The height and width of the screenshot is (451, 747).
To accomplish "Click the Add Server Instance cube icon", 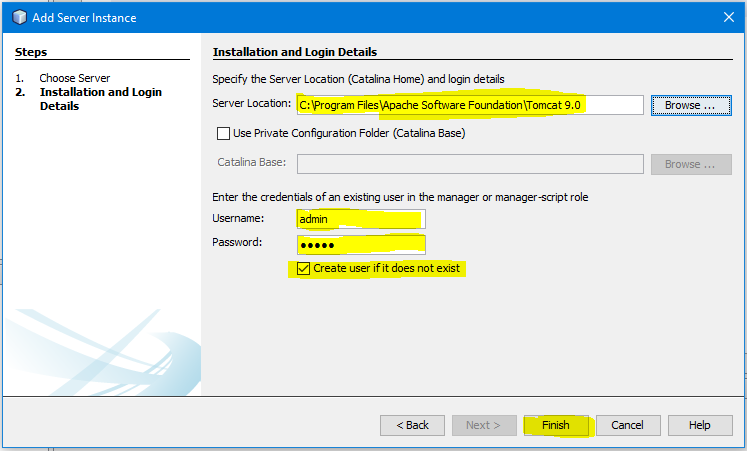I will click(x=20, y=18).
